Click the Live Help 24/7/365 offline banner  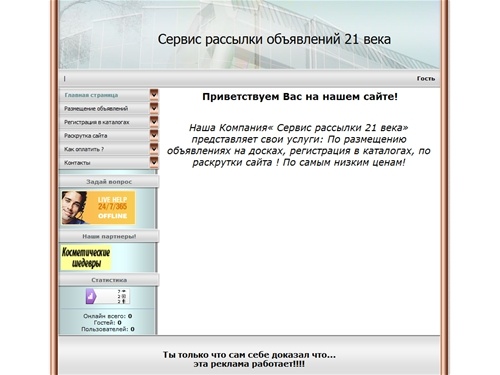tap(98, 207)
